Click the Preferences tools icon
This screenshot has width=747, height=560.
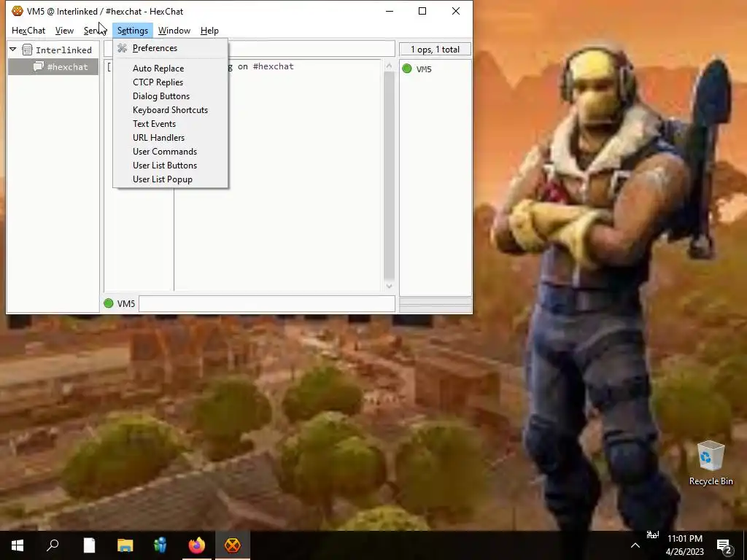click(x=123, y=48)
